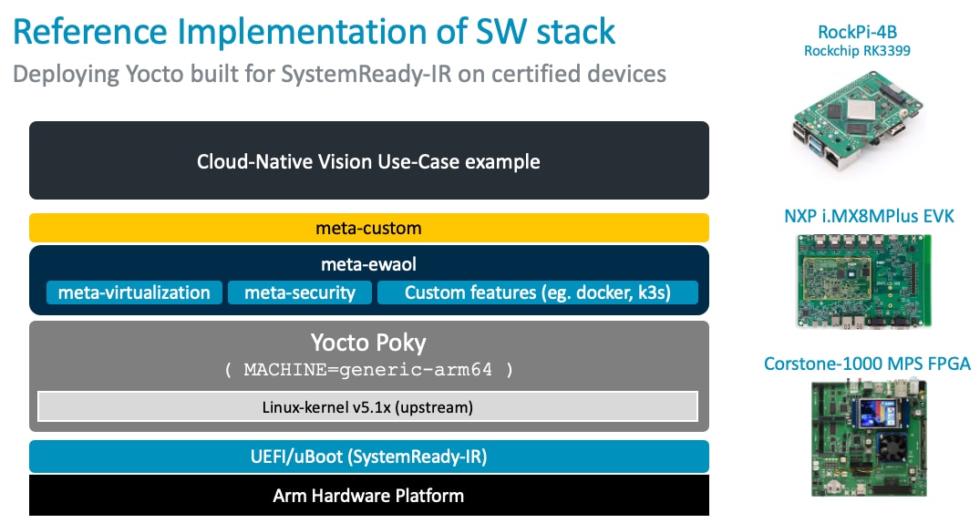The image size is (980, 523).
Task: Click the Corstone-1000 MPS FPGA board photo
Action: pyautogui.click(x=866, y=439)
